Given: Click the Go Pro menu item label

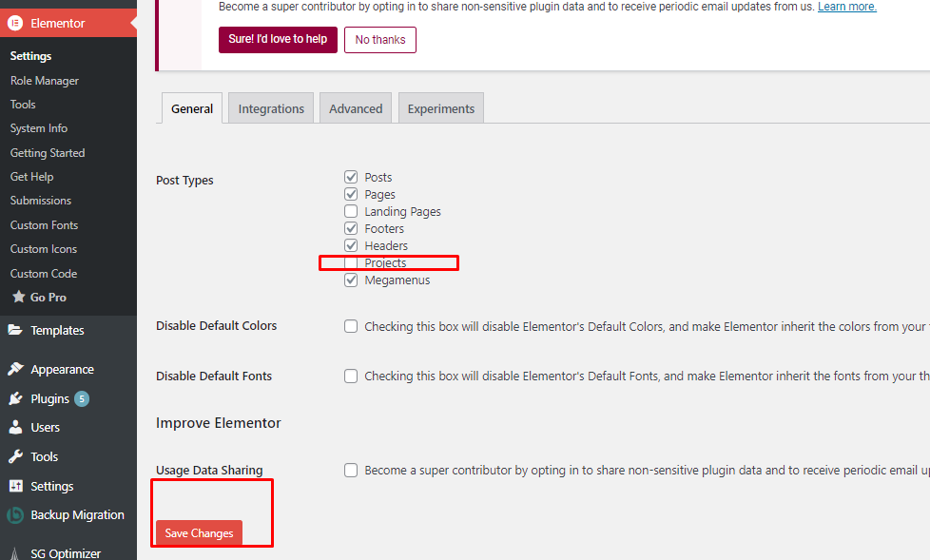Looking at the screenshot, I should (48, 298).
